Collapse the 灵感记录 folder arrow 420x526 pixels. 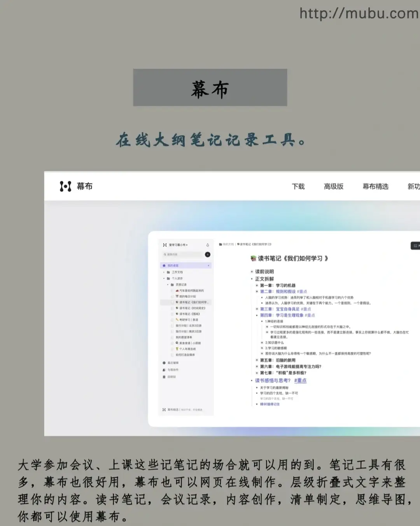coord(168,285)
